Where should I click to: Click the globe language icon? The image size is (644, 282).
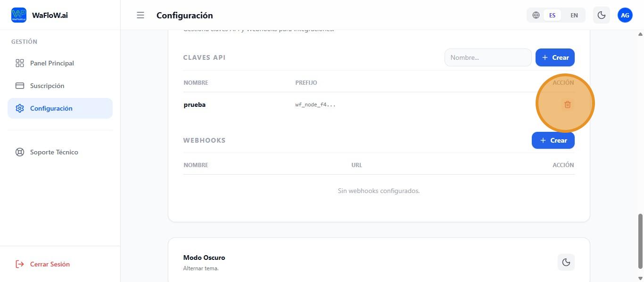point(536,15)
